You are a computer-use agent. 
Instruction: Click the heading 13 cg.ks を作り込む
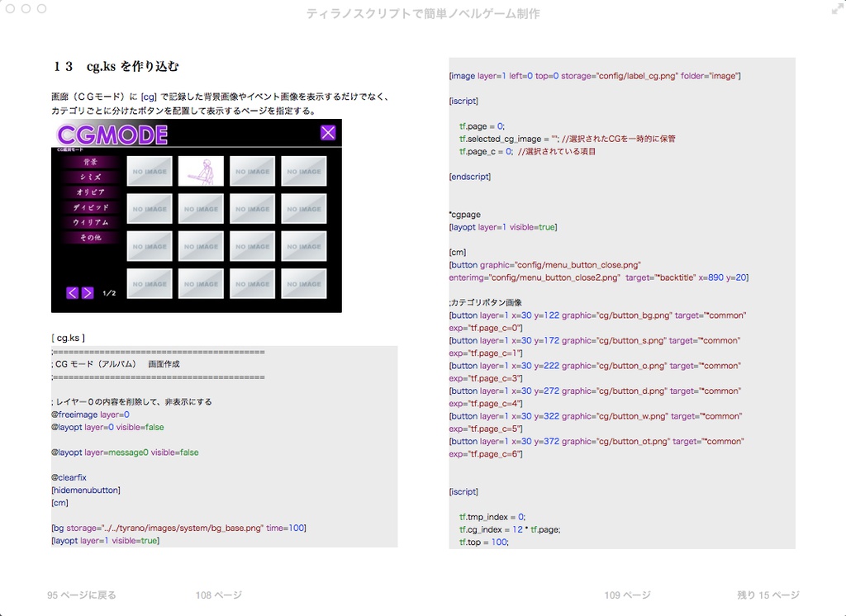point(116,66)
